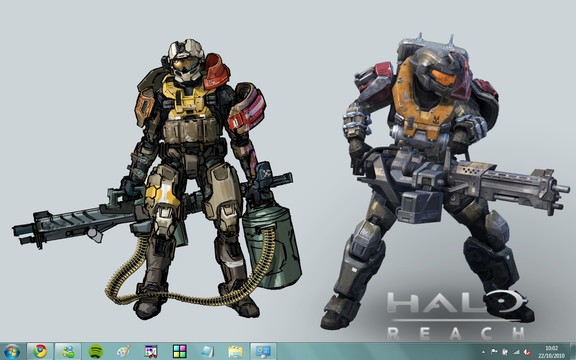
Task: Open the clock showing 10:02
Action: point(551,348)
